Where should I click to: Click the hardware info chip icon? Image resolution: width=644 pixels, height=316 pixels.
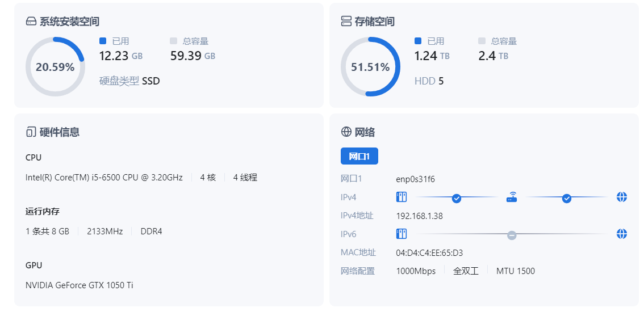(31, 132)
